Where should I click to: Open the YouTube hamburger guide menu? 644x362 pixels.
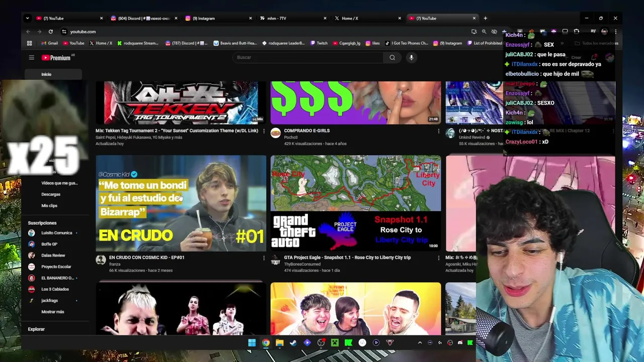coord(31,57)
